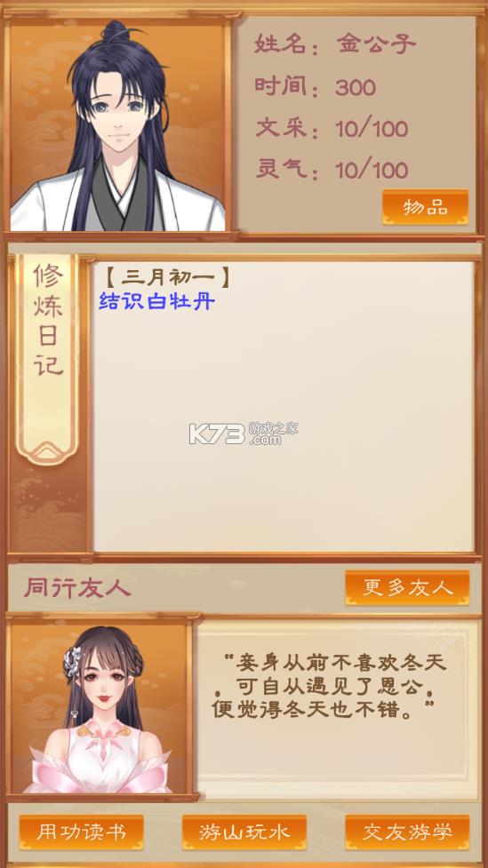Tap the 交友游学 action
The image size is (488, 868).
point(407,832)
